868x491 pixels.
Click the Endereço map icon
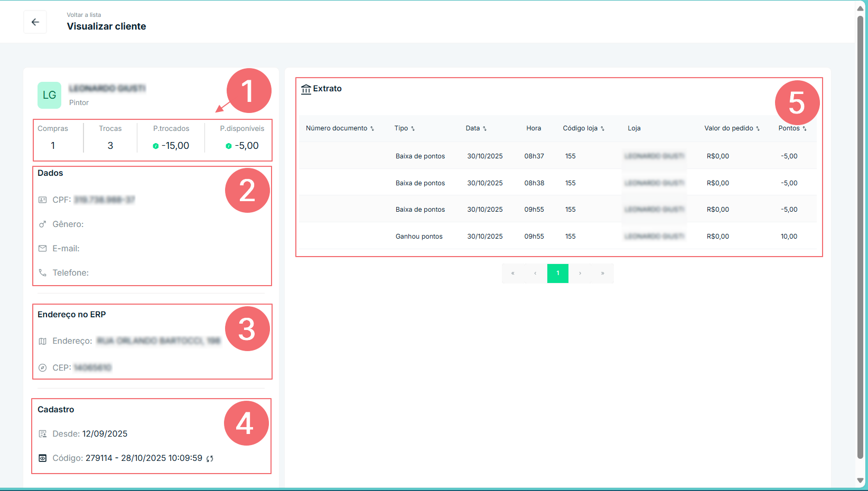point(43,341)
